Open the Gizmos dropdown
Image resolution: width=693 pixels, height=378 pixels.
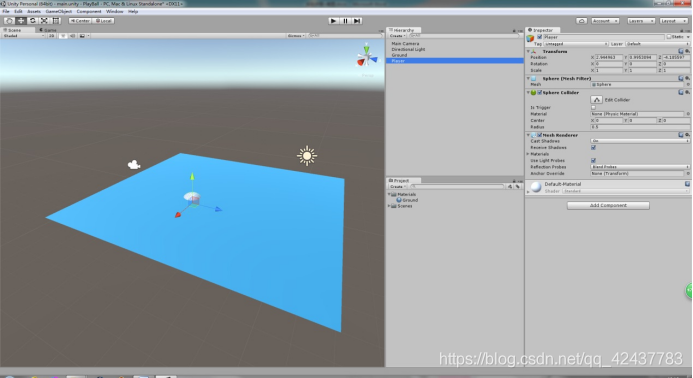(296, 36)
